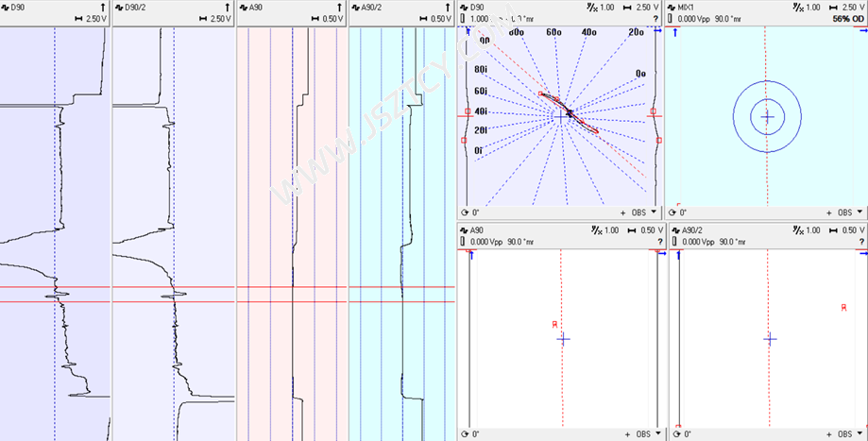
Task: Click the up arrow in D90/2 strip header
Action: (x=228, y=7)
